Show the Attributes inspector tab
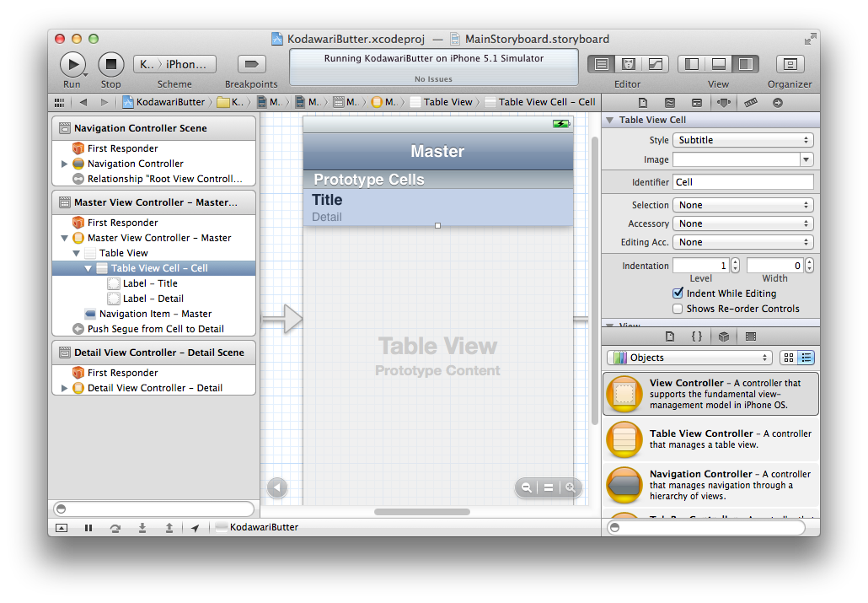868x603 pixels. click(724, 103)
